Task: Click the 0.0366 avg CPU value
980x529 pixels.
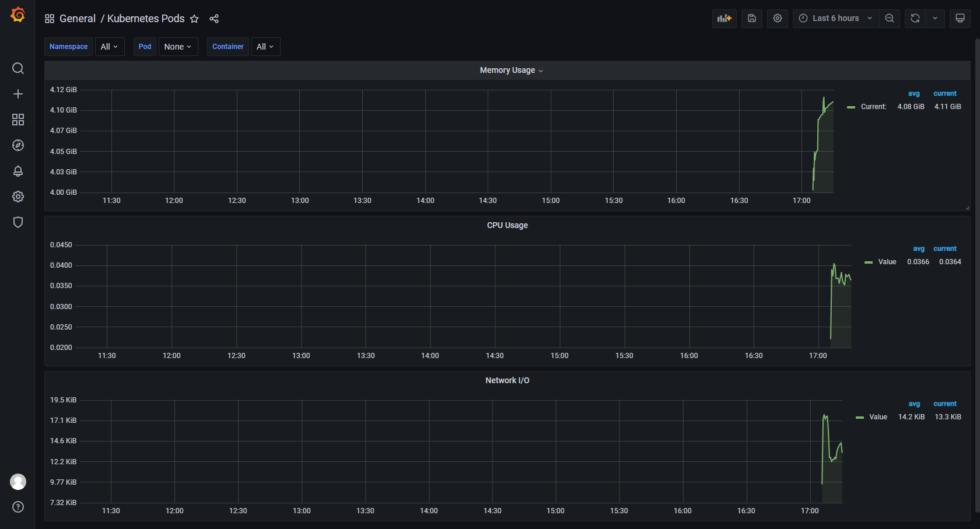Action: pyautogui.click(x=918, y=262)
